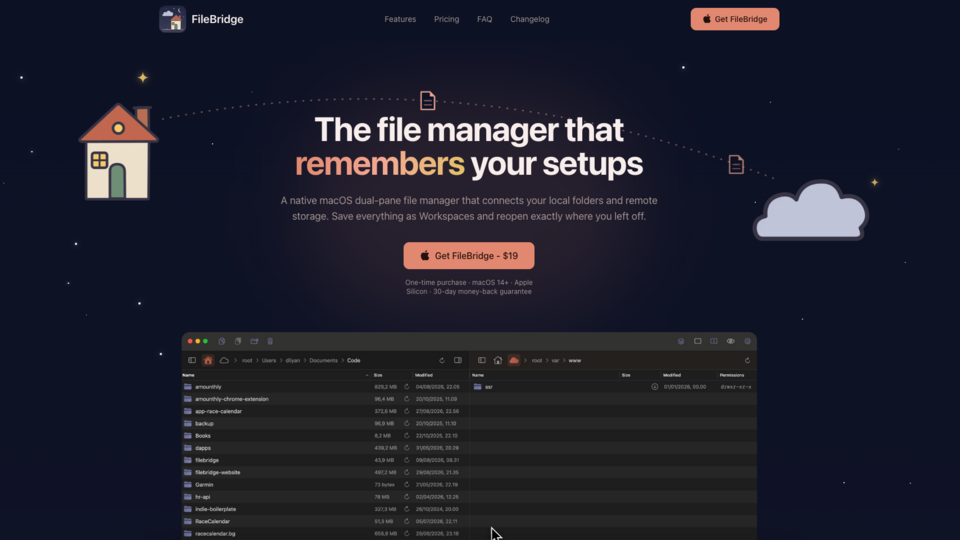Click 'www' breadcrumb in right pane
Viewport: 960px width, 540px height.
pos(574,361)
